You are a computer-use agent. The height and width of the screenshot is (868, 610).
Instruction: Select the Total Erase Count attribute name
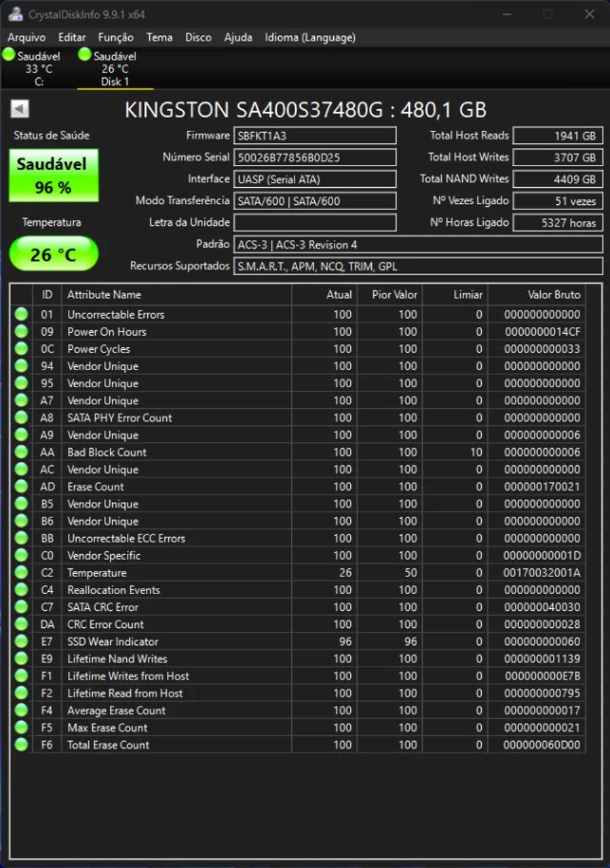tap(108, 745)
